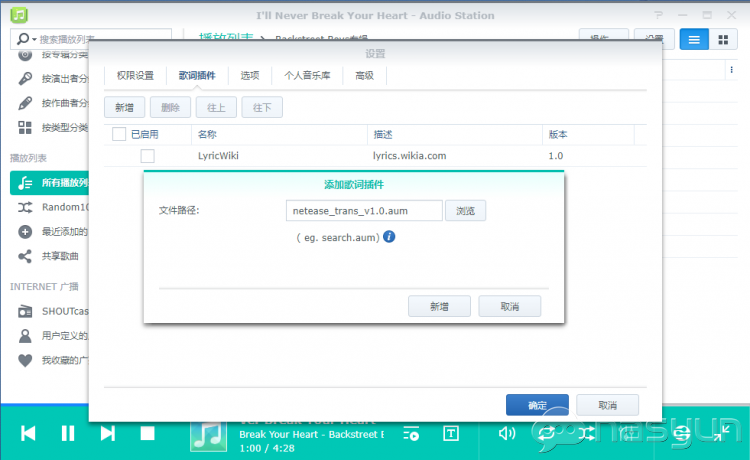Click the 浏览 browse button

465,211
